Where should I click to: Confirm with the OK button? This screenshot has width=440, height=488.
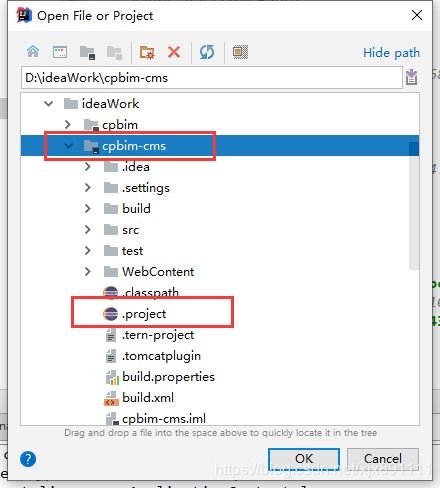pyautogui.click(x=304, y=459)
